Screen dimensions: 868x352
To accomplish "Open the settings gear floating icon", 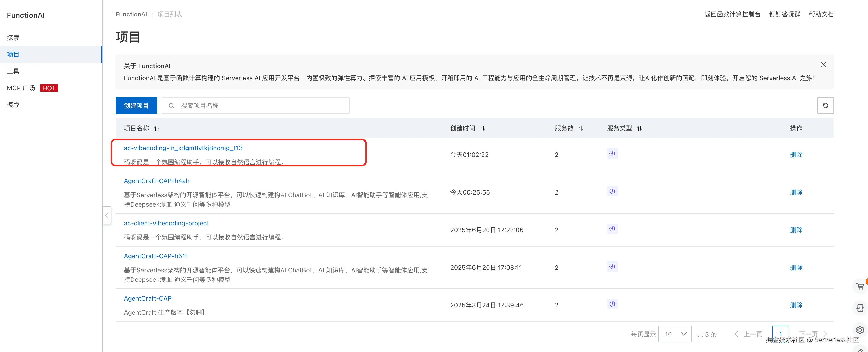I will [860, 330].
